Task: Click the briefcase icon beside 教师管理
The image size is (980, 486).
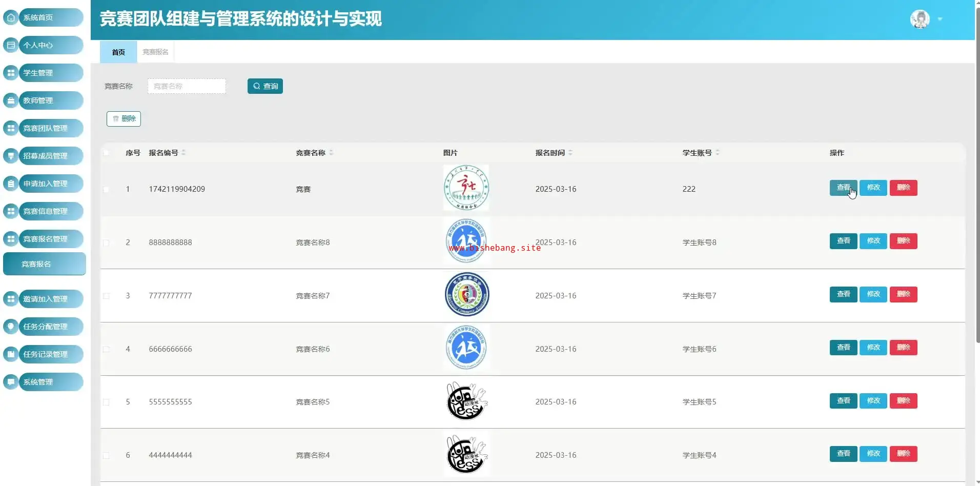Action: pyautogui.click(x=11, y=100)
